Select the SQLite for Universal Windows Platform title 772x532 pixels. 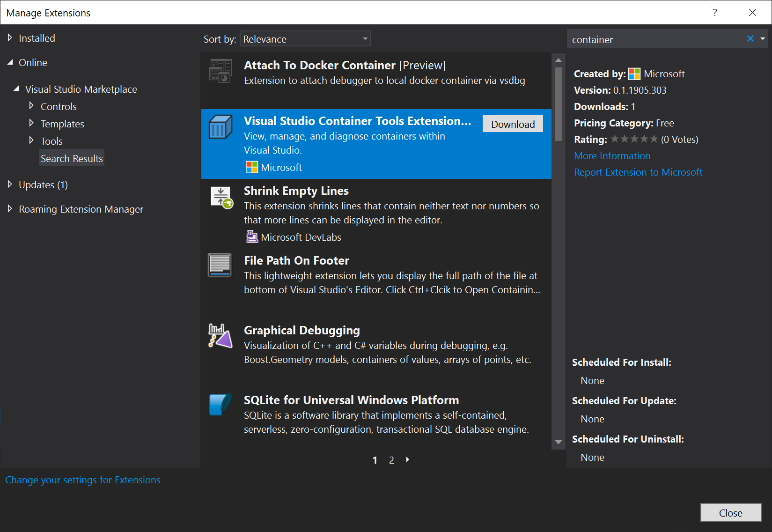point(351,400)
